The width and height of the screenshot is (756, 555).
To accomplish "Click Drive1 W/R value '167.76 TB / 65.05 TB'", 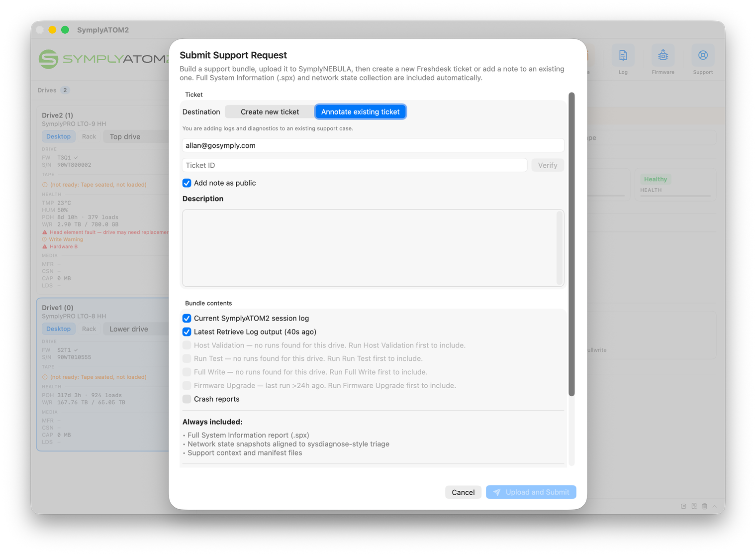I will point(91,402).
